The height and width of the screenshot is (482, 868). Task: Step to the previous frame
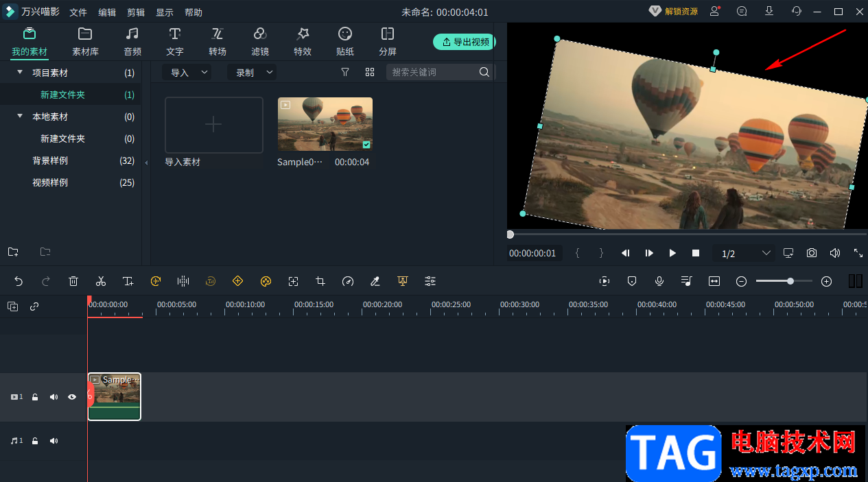(626, 253)
